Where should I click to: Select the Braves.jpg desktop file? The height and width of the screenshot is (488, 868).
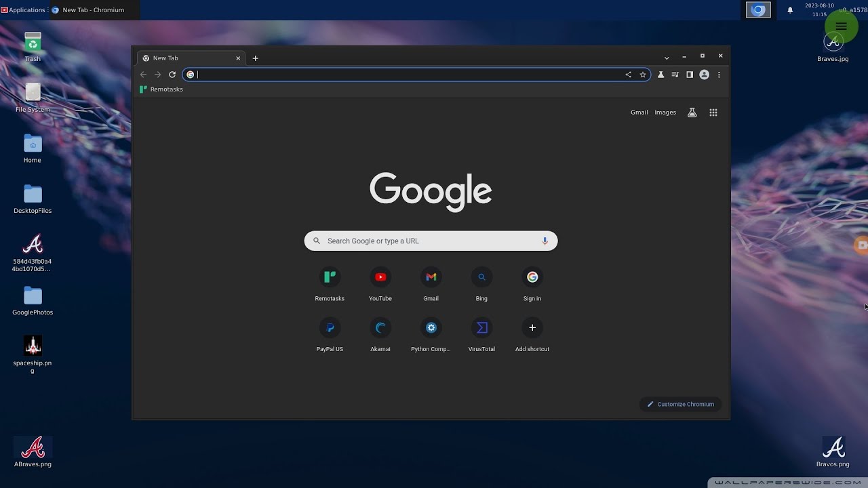pyautogui.click(x=833, y=47)
